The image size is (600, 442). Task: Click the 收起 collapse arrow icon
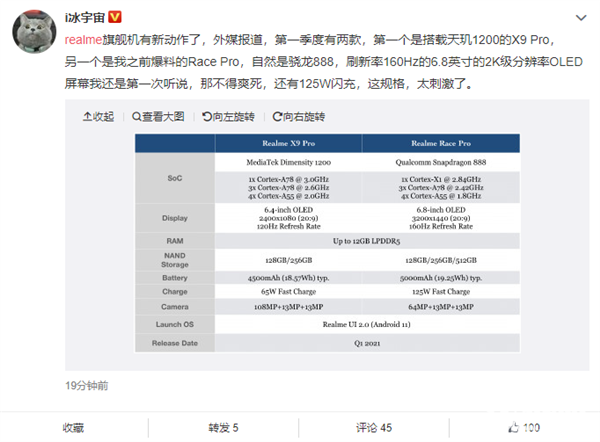(86, 116)
